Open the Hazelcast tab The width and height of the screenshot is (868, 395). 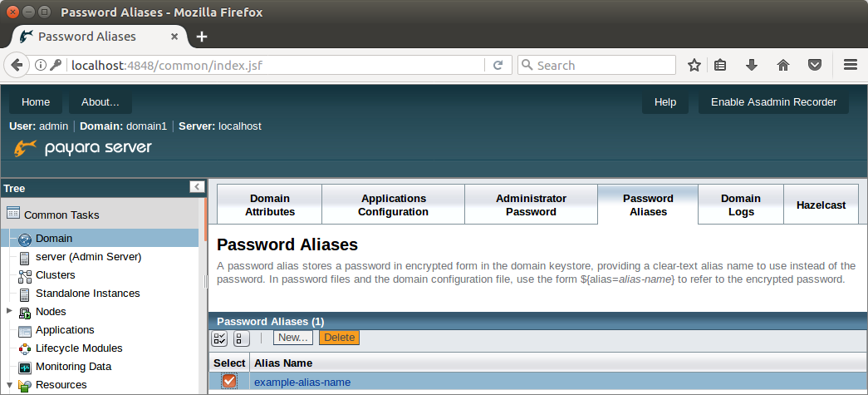coord(821,205)
